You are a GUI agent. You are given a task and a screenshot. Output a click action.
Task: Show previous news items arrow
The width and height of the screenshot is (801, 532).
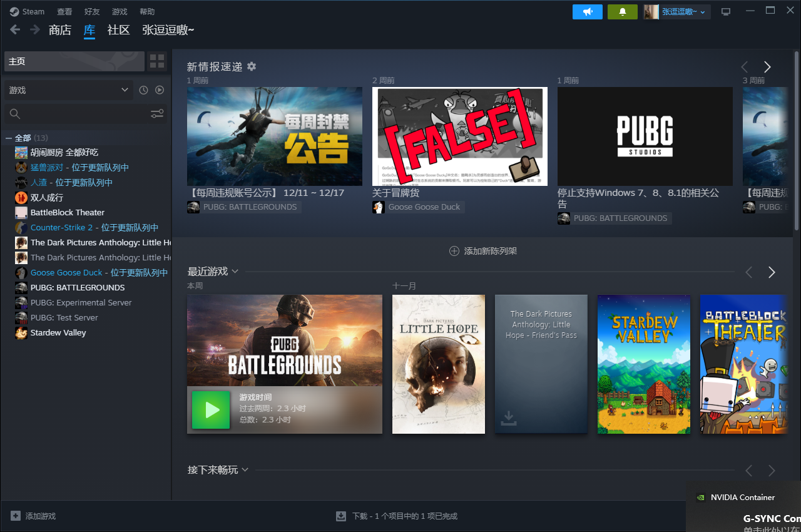745,67
